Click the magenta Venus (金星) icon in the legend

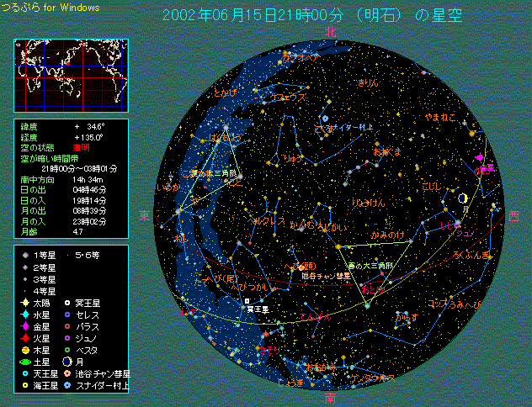pyautogui.click(x=25, y=326)
